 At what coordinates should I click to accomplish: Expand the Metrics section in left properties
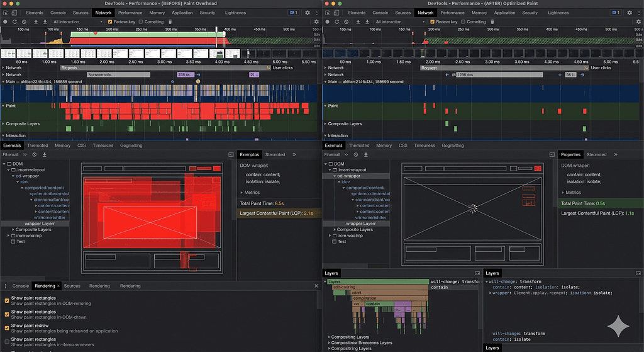tap(250, 193)
